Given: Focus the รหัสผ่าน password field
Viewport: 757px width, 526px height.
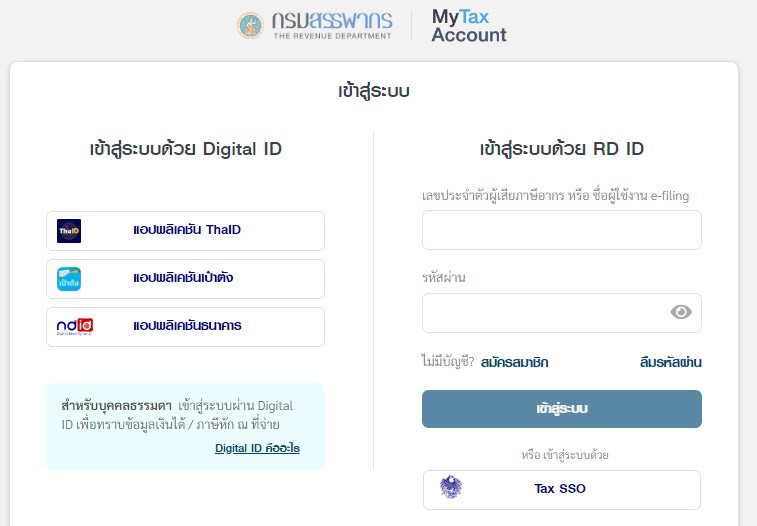Looking at the screenshot, I should point(561,313).
